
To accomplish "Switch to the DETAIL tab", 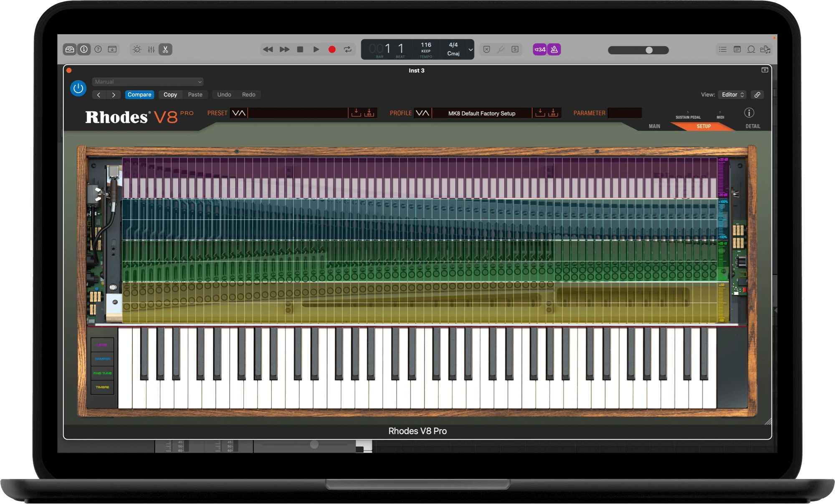I will tap(753, 126).
